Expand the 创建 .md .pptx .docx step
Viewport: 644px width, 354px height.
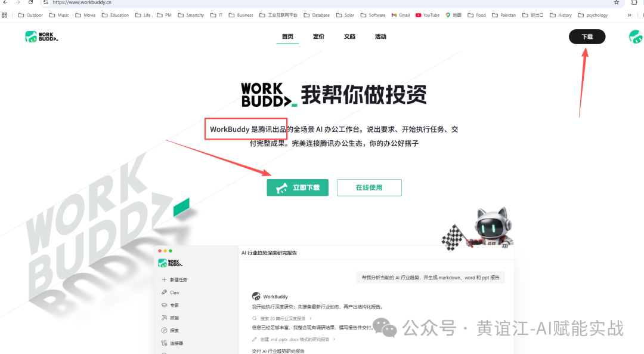pos(293,339)
